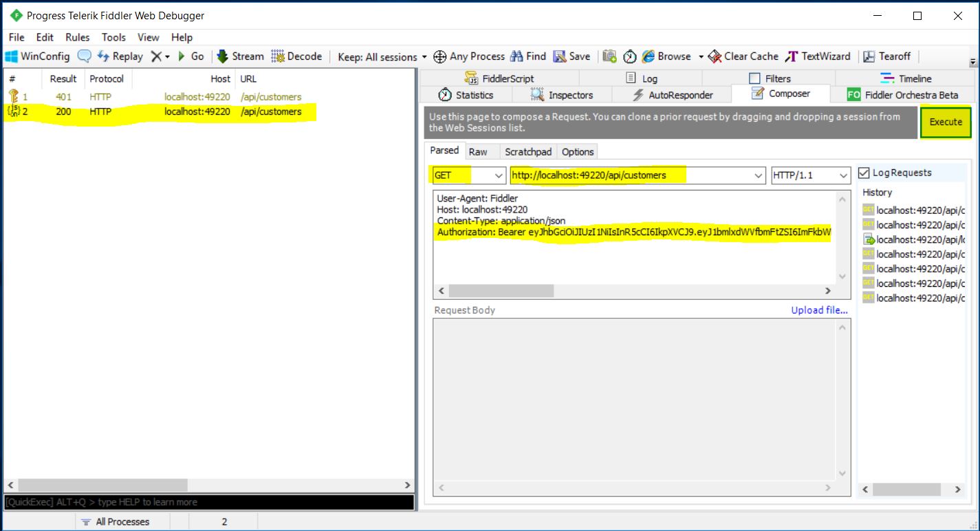Sort sessions by Host column header
980x531 pixels.
[183, 78]
